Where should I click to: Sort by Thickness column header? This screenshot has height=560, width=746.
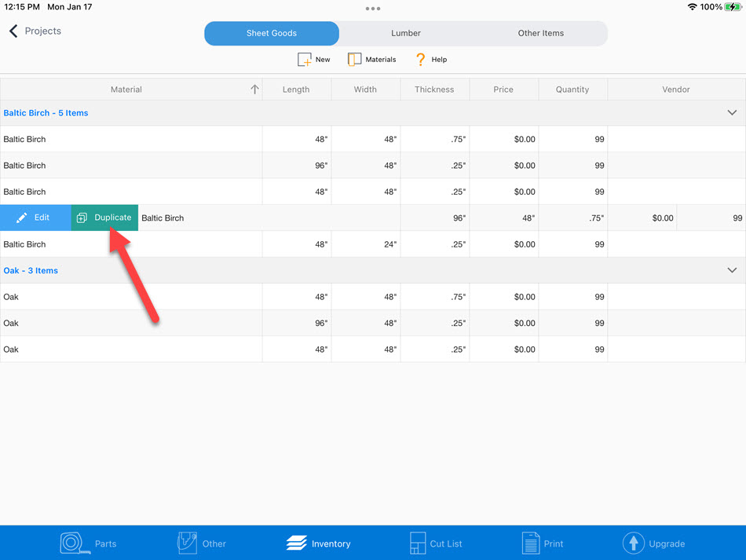[x=434, y=90]
